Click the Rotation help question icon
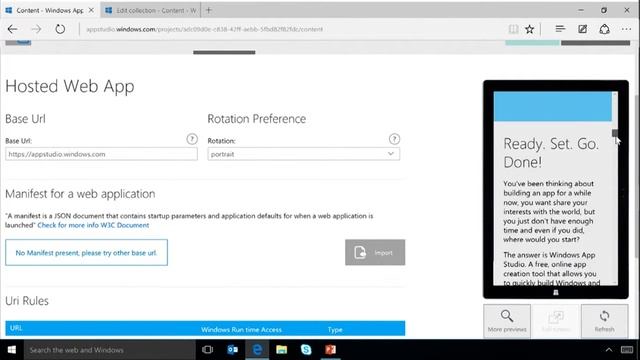The image size is (640, 360). (x=394, y=139)
